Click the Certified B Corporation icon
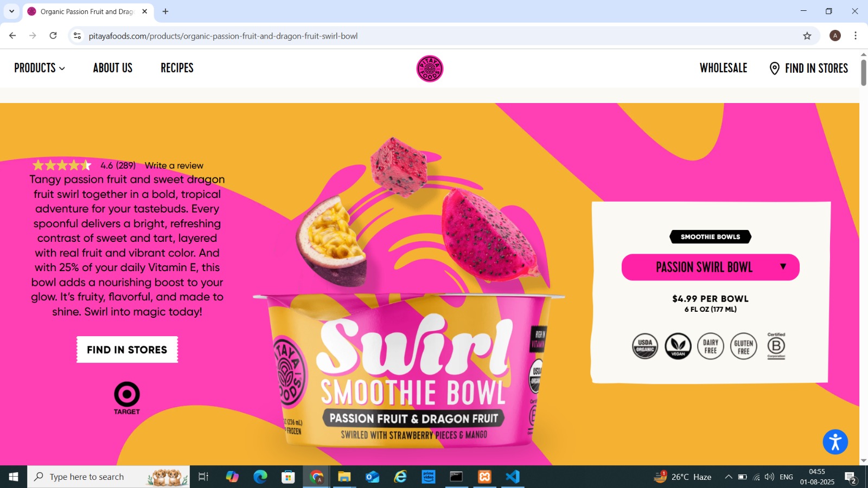868x488 pixels. pos(776,346)
